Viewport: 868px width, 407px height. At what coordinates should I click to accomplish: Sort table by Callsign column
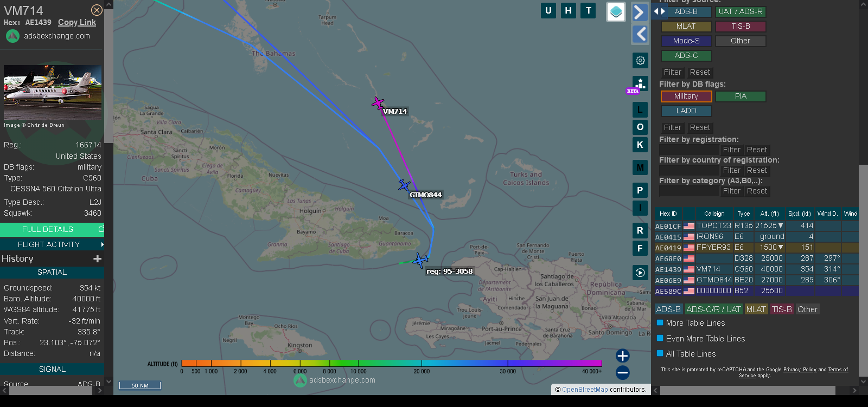pos(714,214)
